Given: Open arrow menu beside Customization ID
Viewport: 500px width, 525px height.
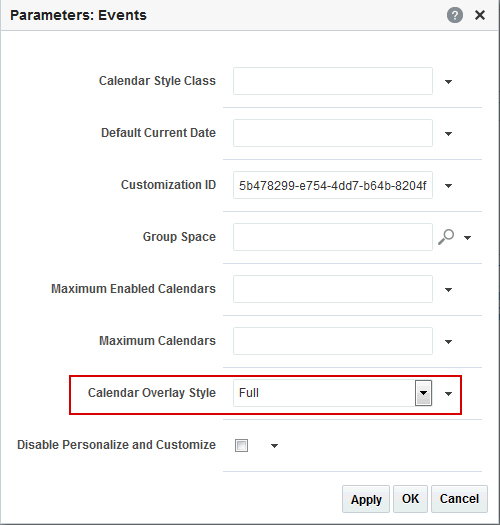Looking at the screenshot, I should pos(448,185).
